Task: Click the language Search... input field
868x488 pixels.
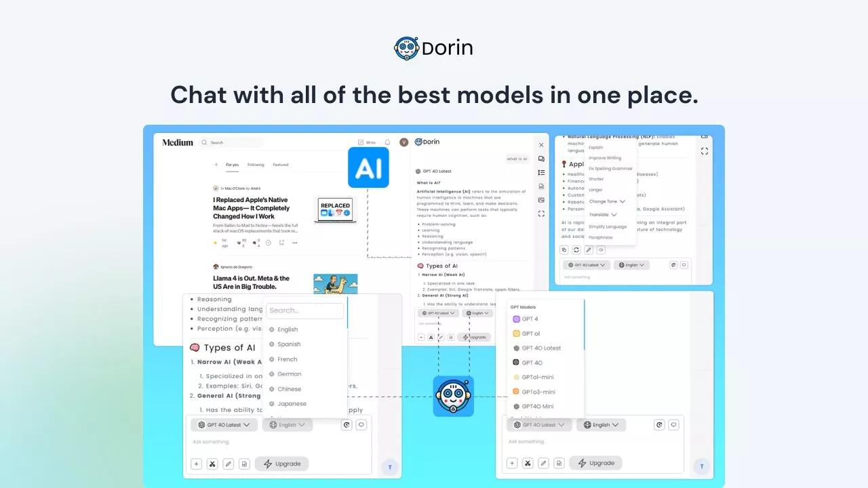Action: pos(304,310)
